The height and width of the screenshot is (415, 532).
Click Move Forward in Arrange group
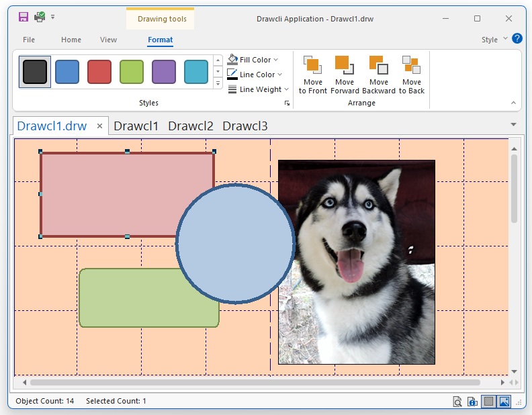345,75
